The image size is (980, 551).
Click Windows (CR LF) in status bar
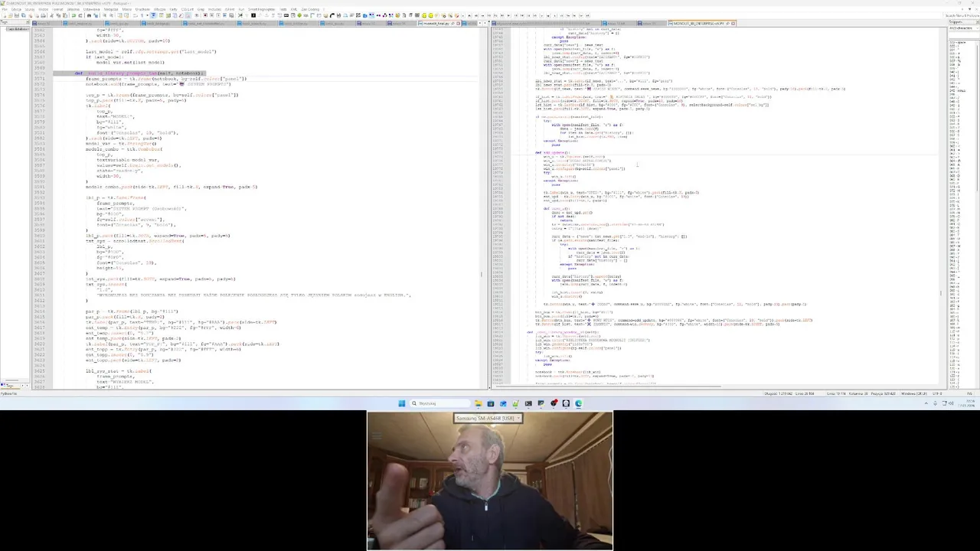coord(914,393)
